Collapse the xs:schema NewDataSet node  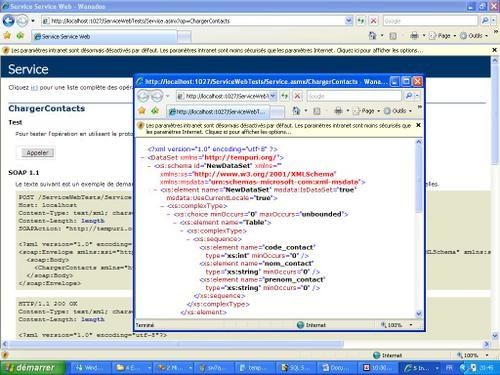[149, 166]
